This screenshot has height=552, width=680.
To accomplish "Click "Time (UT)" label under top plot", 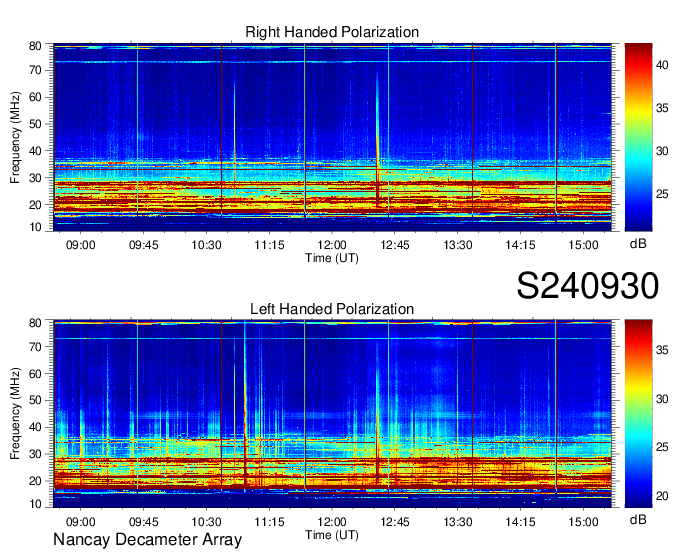I will pyautogui.click(x=332, y=258).
